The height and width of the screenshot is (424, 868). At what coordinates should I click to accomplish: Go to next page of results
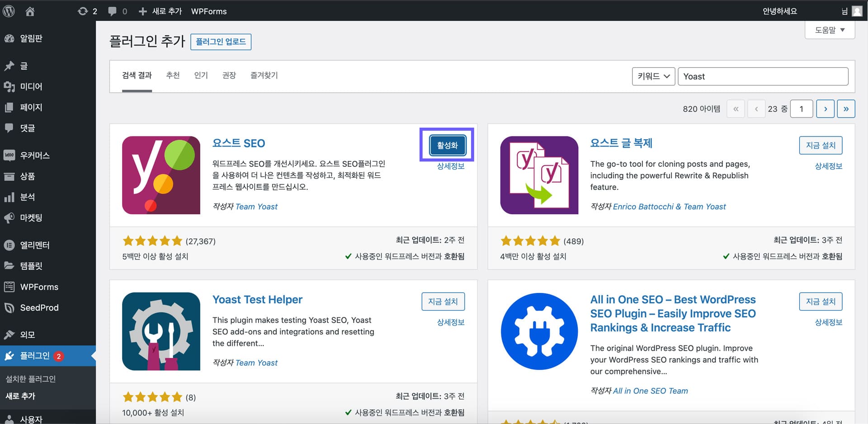825,109
